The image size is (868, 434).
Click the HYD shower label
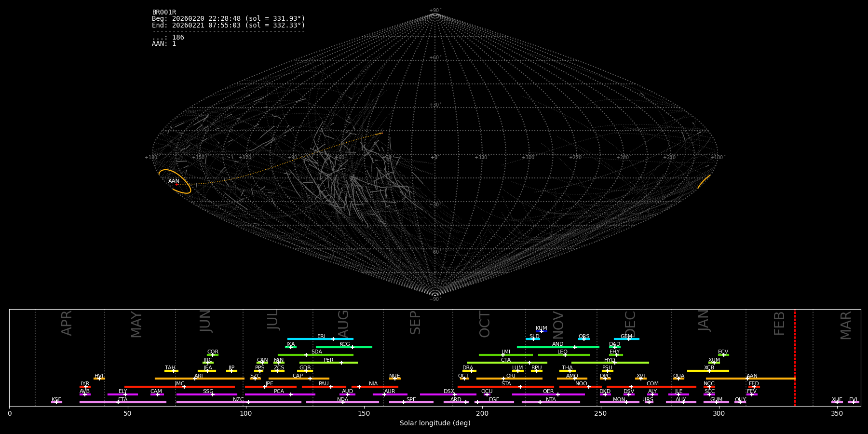(610, 360)
